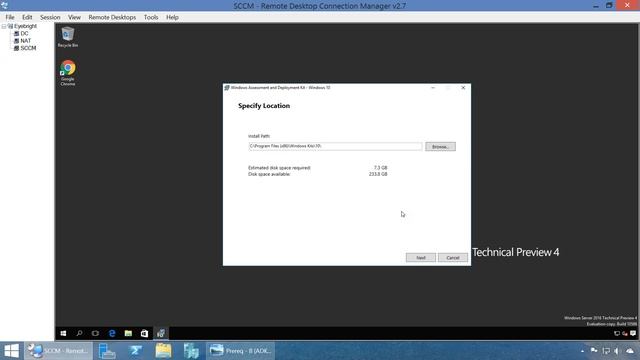Open search in the remote taskbar
The width and height of the screenshot is (640, 360).
pyautogui.click(x=79, y=333)
